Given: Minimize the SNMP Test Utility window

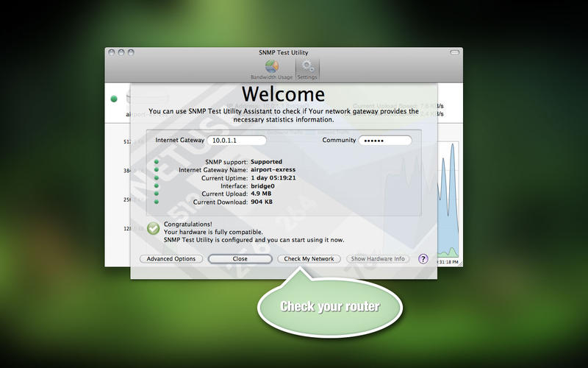Looking at the screenshot, I should (x=121, y=53).
